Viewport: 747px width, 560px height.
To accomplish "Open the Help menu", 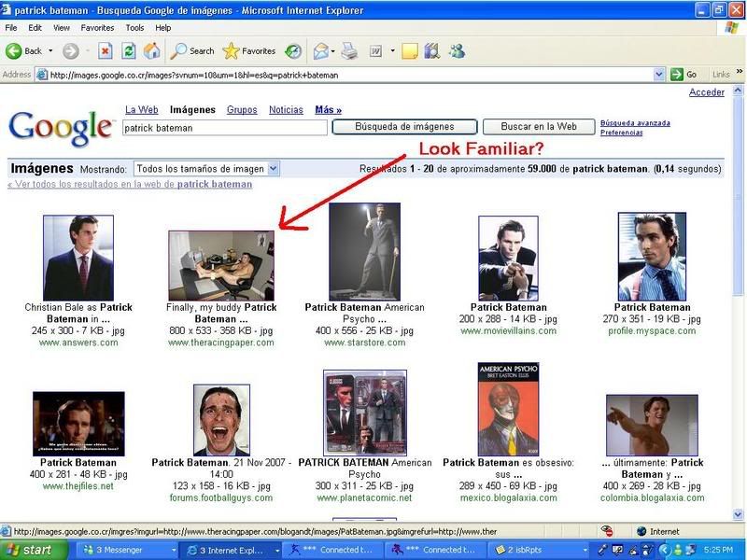I will point(162,28).
